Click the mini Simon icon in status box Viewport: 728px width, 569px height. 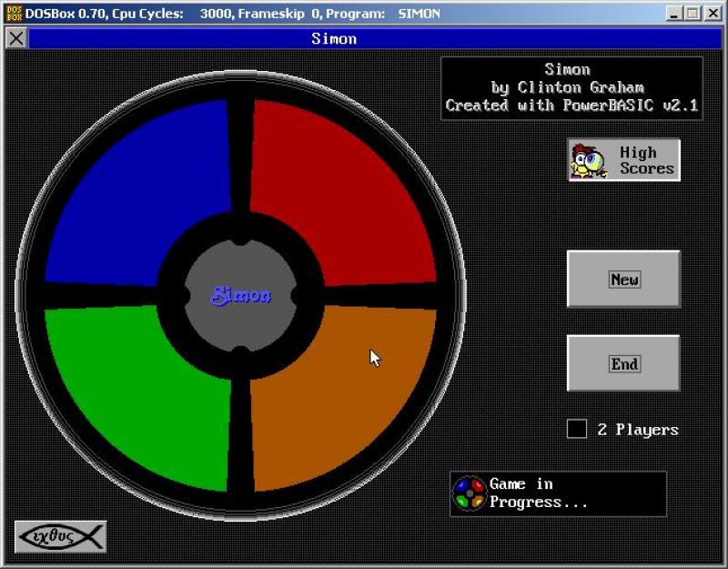point(470,493)
